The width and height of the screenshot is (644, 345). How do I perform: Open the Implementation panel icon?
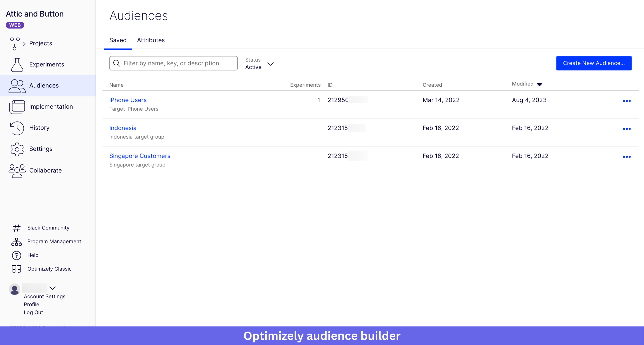point(16,107)
